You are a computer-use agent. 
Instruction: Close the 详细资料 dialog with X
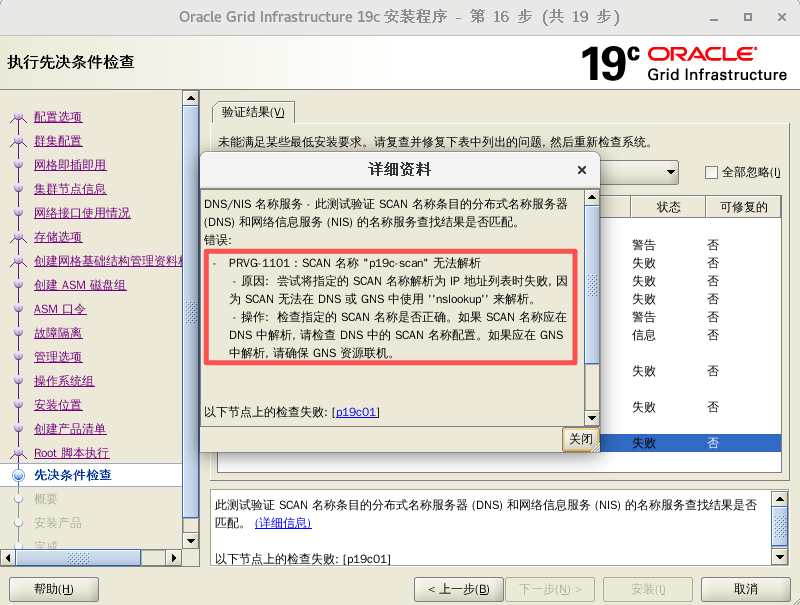click(x=582, y=170)
